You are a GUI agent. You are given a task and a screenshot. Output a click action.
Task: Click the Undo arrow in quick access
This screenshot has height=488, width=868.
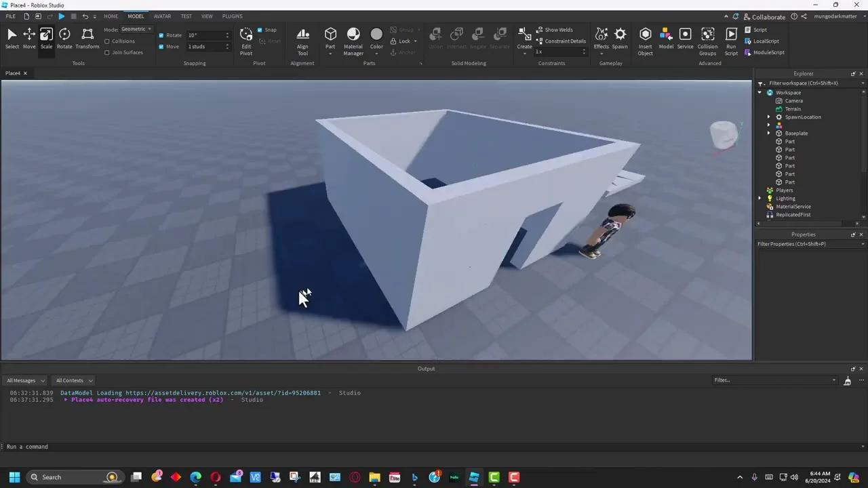[85, 16]
